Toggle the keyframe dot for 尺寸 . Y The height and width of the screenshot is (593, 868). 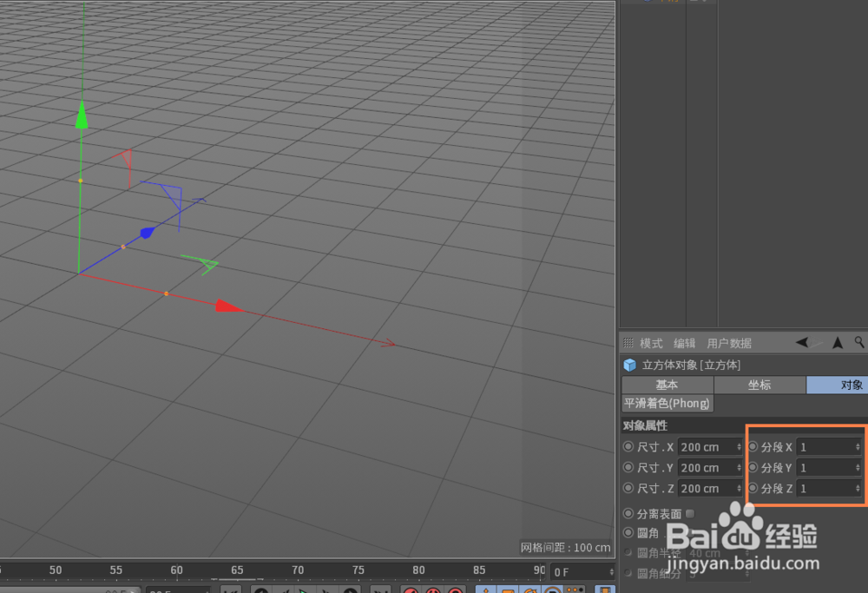628,467
